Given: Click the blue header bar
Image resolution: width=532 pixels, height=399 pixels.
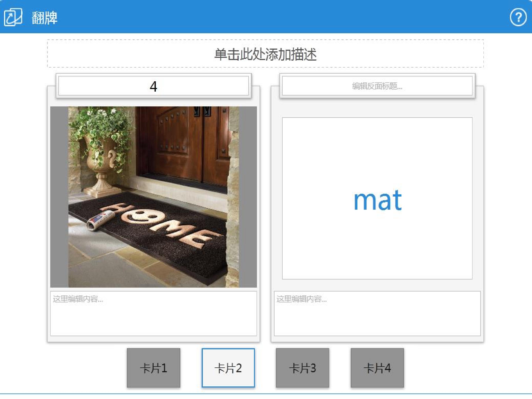Looking at the screenshot, I should [266, 17].
